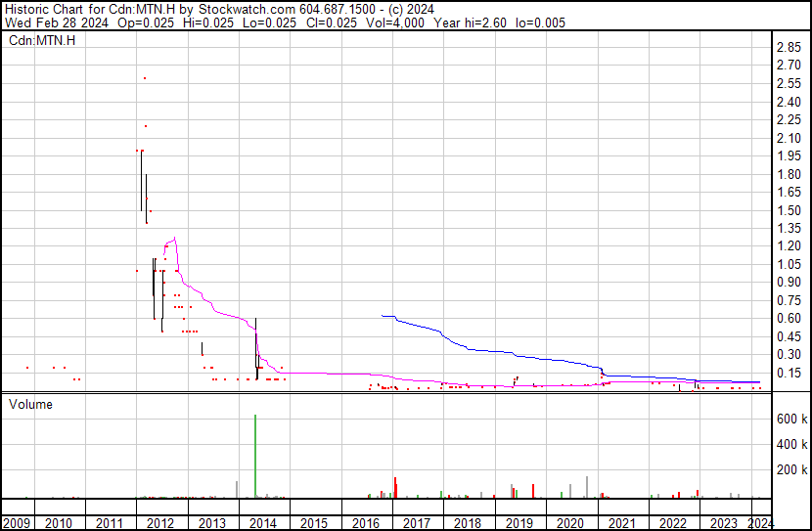Click the Lo=0.025 low price value
Screen dimensions: 812x531
(x=269, y=22)
